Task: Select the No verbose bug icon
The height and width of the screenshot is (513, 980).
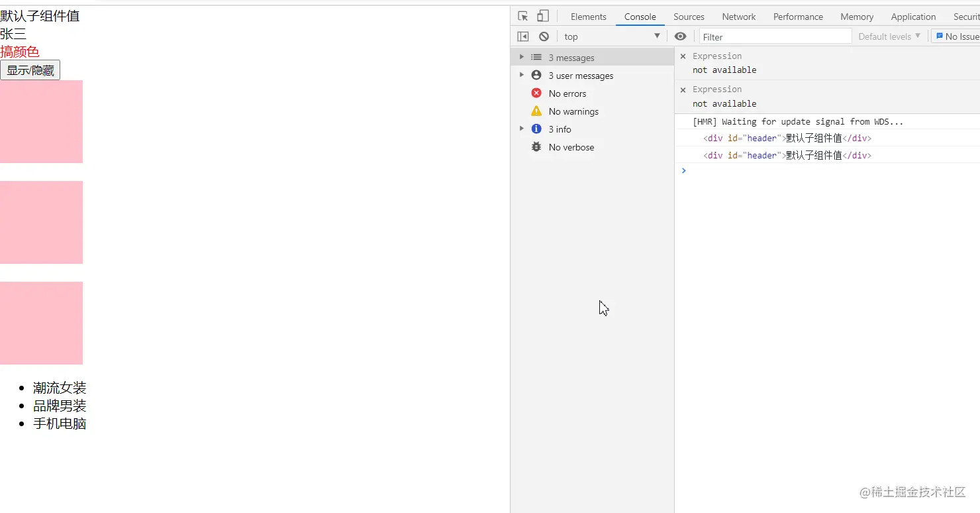Action: point(536,147)
